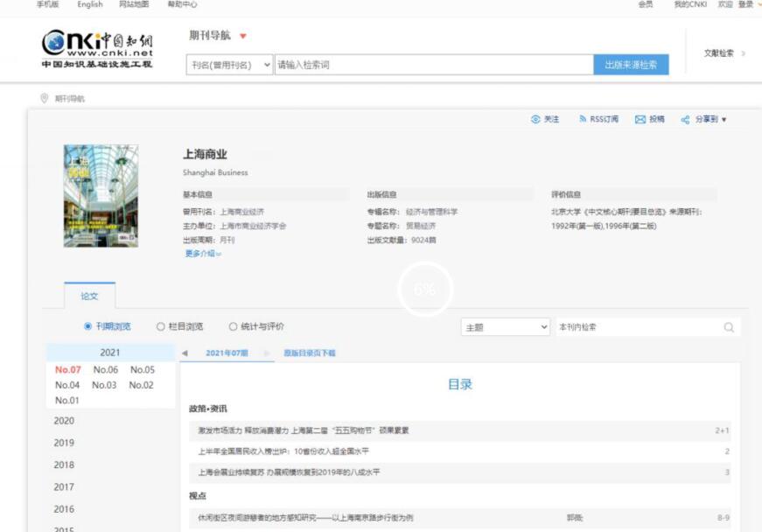Click the 文献检索 link
The image size is (762, 532).
[719, 53]
